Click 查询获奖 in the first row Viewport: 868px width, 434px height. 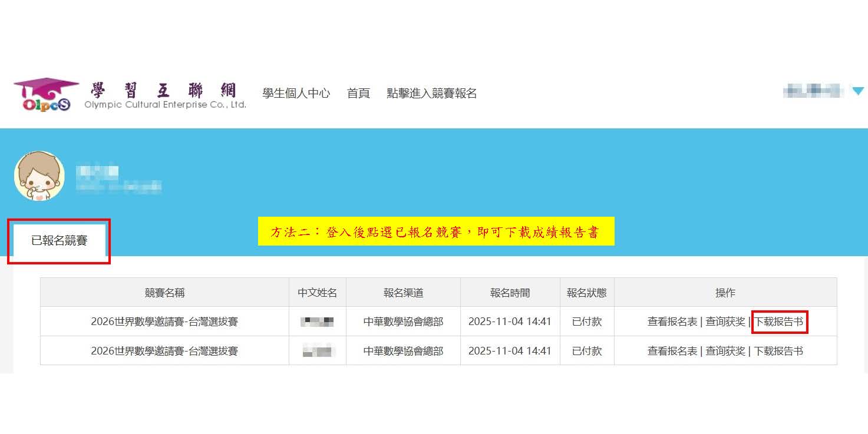click(x=725, y=322)
